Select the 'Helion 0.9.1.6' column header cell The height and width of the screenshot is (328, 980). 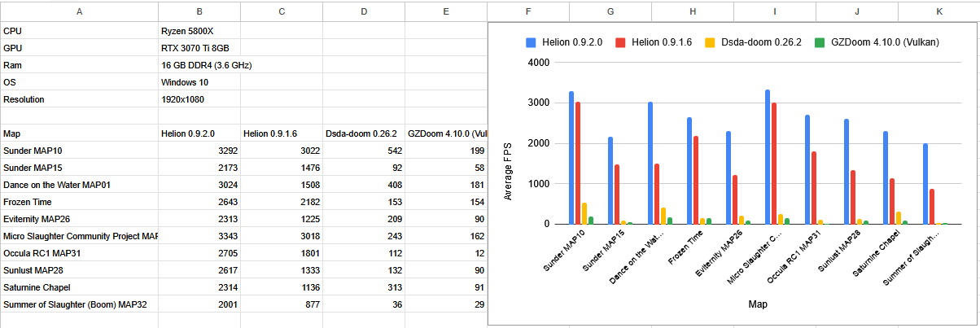(x=282, y=133)
